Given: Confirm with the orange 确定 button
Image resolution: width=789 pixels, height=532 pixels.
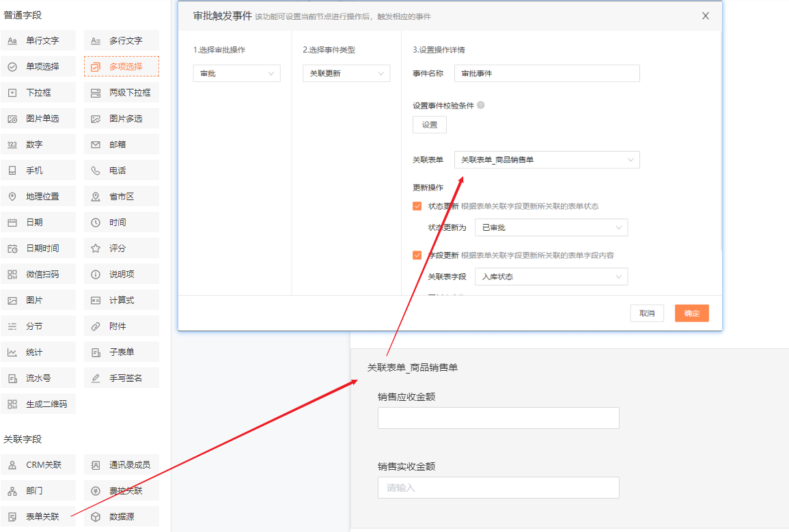Looking at the screenshot, I should point(691,313).
